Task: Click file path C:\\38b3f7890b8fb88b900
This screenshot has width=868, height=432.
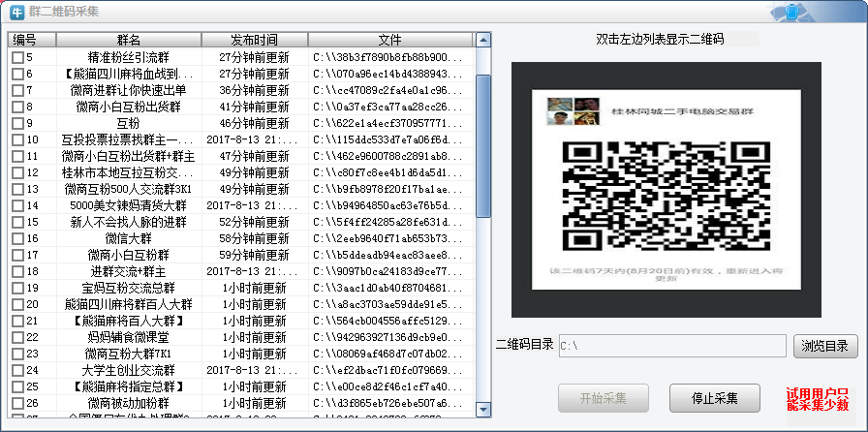Action: click(387, 57)
